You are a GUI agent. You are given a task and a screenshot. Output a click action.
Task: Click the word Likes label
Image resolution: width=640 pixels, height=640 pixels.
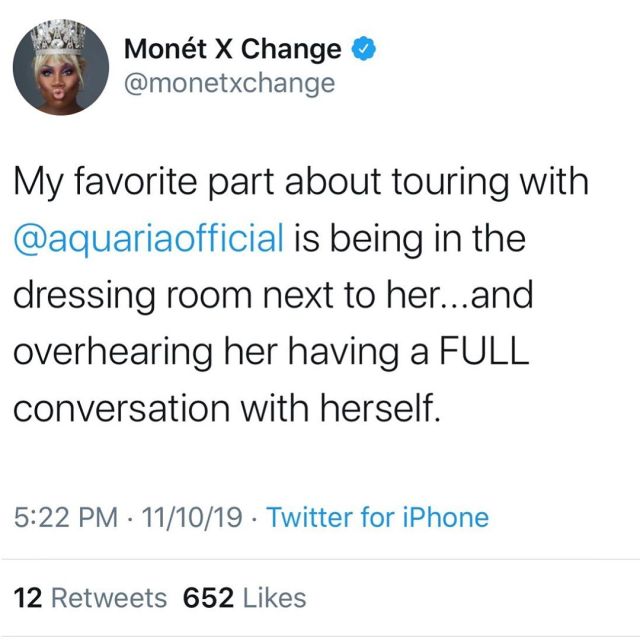(274, 598)
